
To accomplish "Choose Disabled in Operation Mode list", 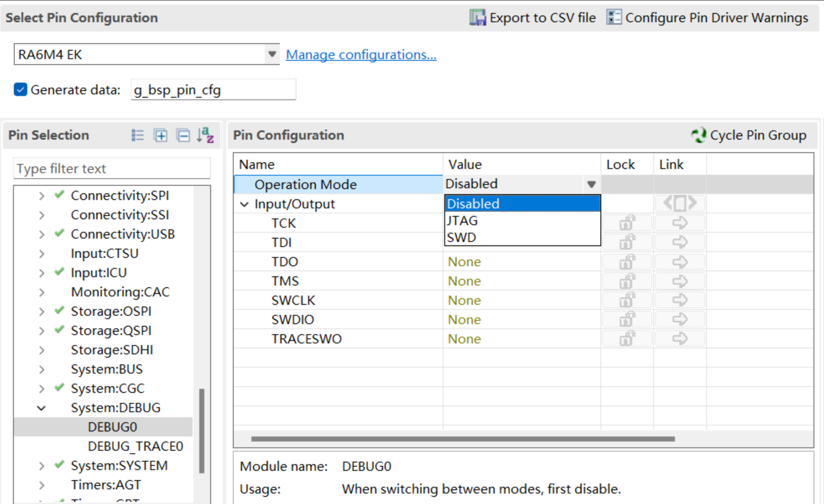I will [522, 204].
